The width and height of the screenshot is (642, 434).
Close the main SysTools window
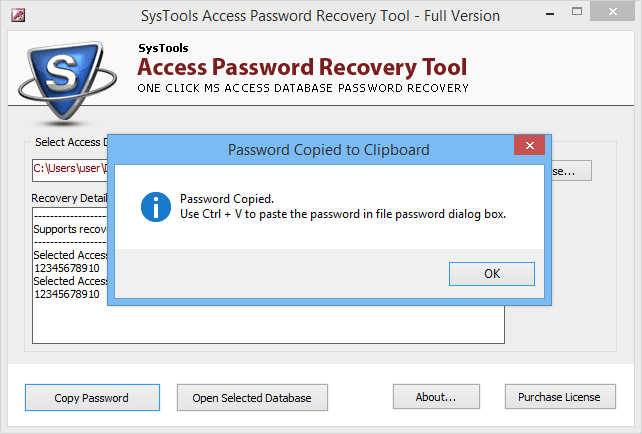[x=613, y=12]
